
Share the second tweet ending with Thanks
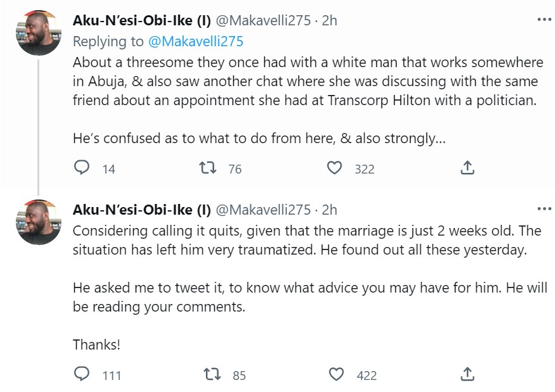tap(466, 374)
